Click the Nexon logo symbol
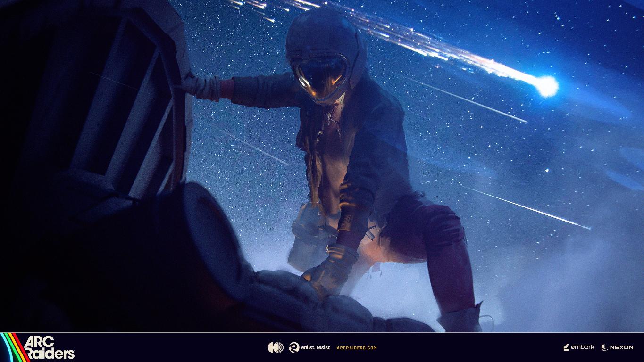 [604, 348]
